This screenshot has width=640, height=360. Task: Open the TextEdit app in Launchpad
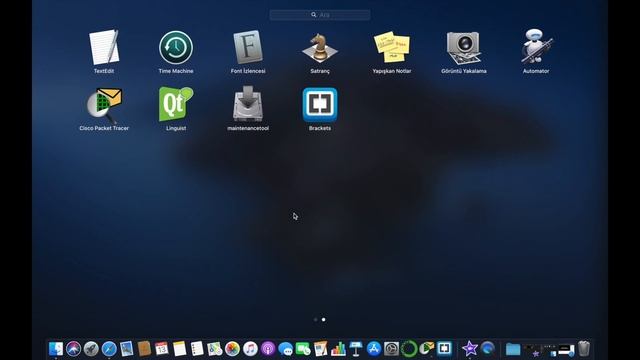point(104,47)
